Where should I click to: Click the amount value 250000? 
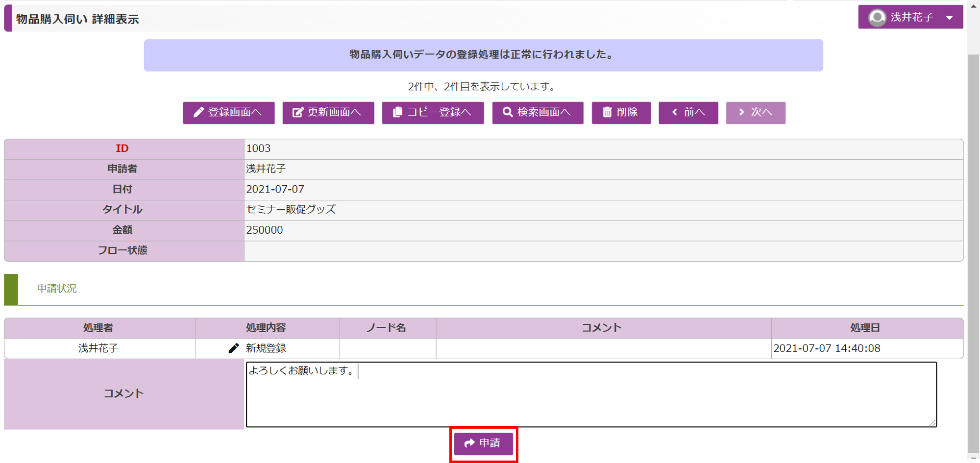[x=264, y=230]
